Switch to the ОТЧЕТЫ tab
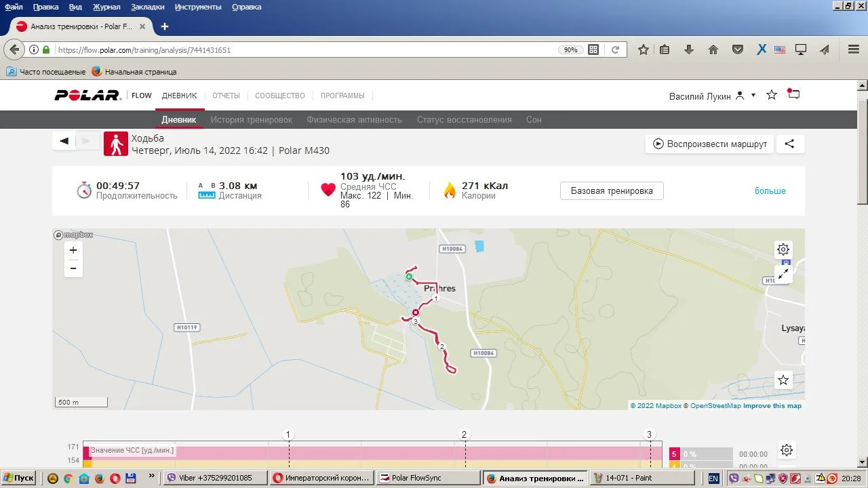The width and height of the screenshot is (868, 488). 226,96
